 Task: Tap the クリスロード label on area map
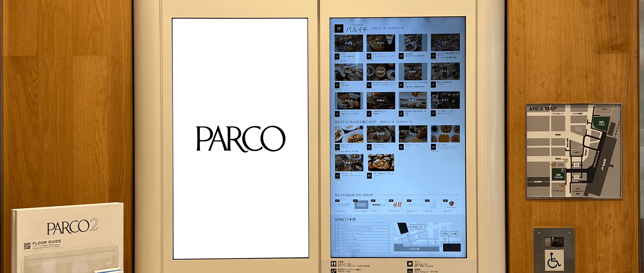click(x=558, y=114)
